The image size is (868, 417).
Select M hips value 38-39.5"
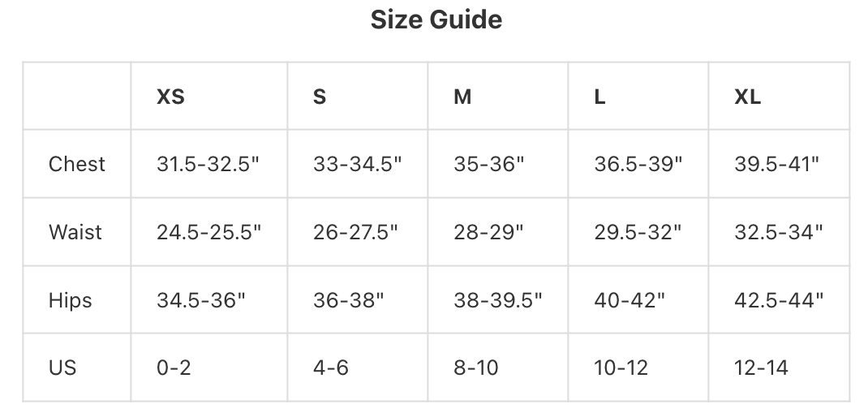point(497,300)
